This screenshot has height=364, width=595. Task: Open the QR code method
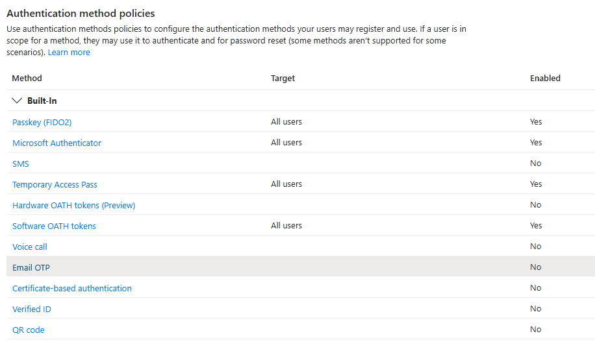coord(28,330)
